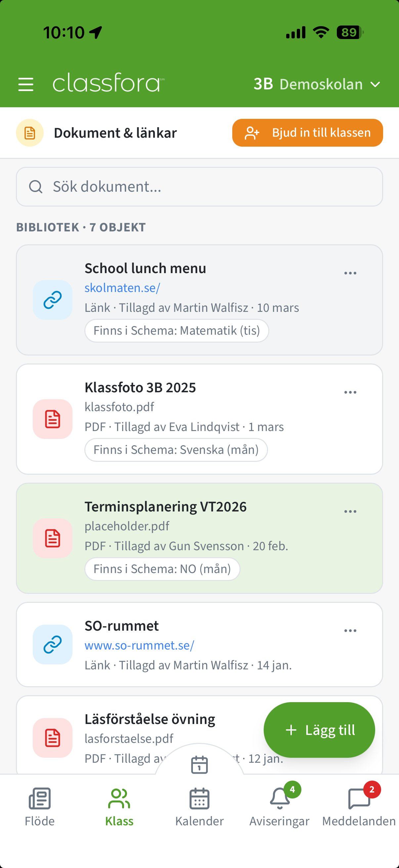
Task: Click the NO (mån) schema tag
Action: [162, 569]
